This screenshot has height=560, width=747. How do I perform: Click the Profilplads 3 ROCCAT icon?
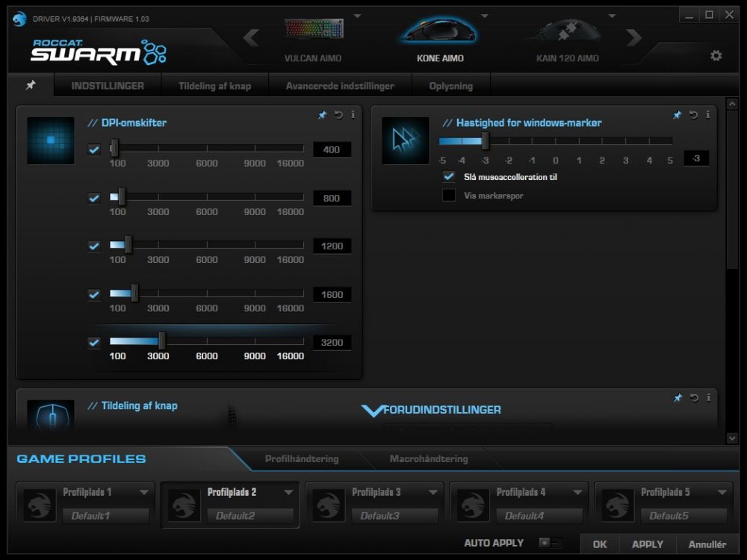[329, 504]
